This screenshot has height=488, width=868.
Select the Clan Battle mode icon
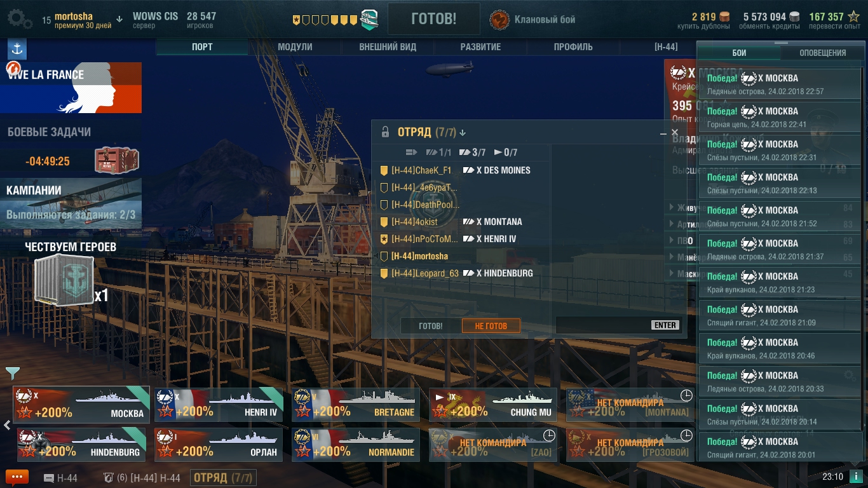point(499,20)
